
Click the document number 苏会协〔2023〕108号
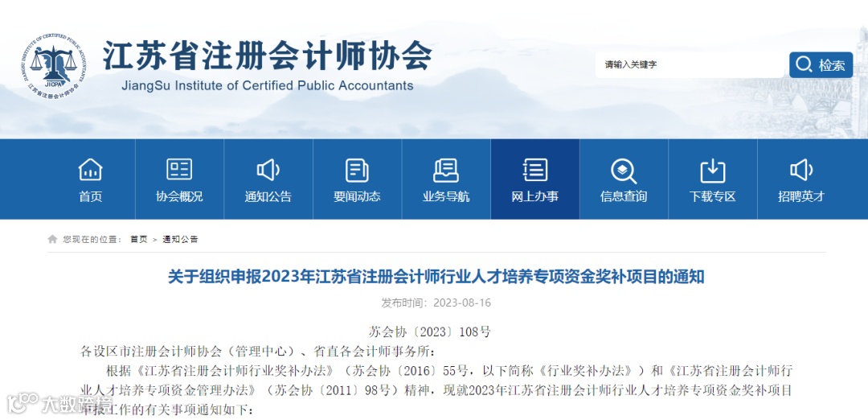429,332
